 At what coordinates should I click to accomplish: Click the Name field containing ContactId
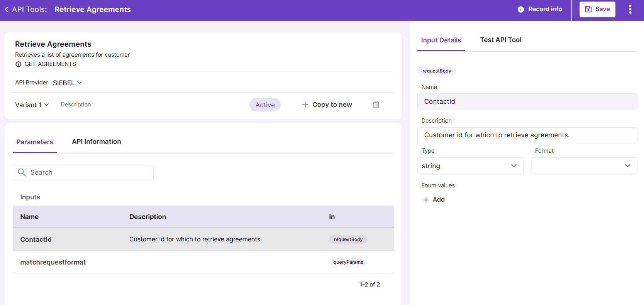point(527,101)
